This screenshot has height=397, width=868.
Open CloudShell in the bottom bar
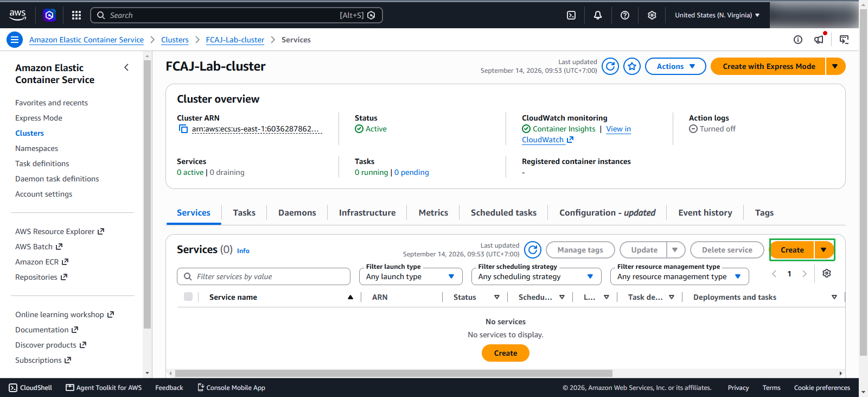click(x=30, y=388)
